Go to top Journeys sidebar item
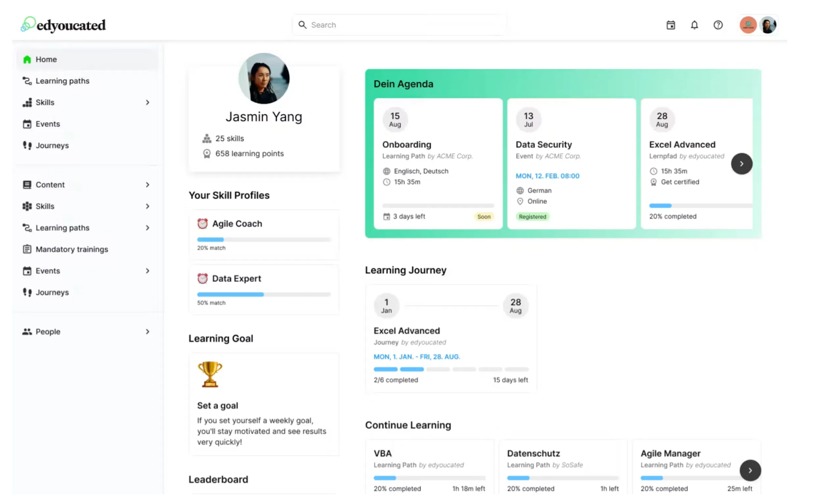819x504 pixels. pos(88,145)
